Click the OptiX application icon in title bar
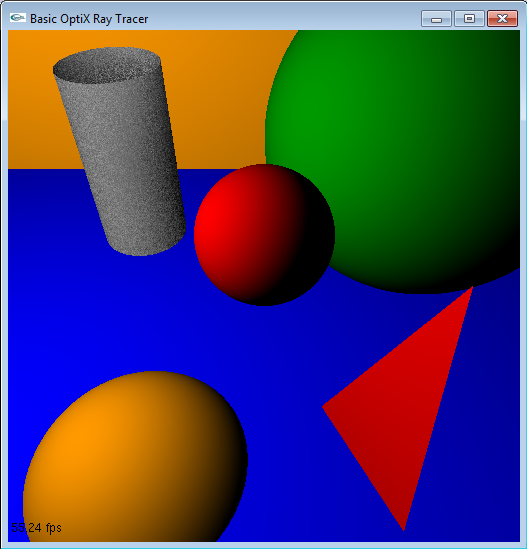Viewport: 527px width, 549px height. [x=18, y=18]
